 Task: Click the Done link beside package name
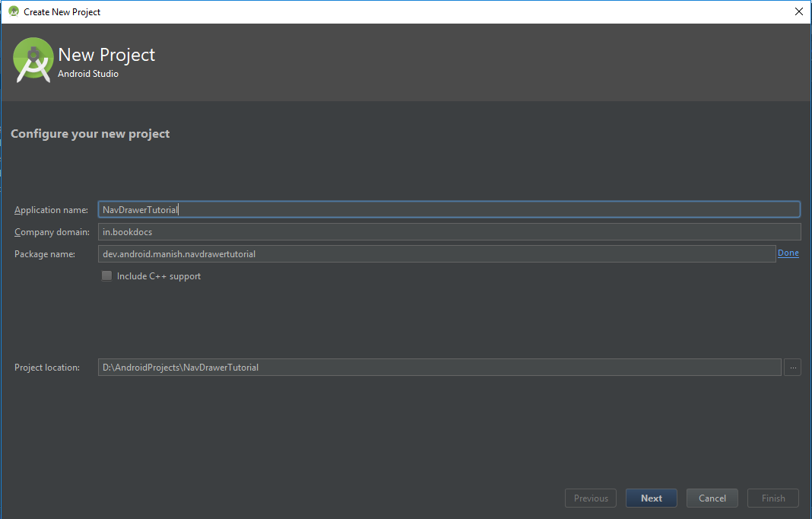tap(788, 253)
